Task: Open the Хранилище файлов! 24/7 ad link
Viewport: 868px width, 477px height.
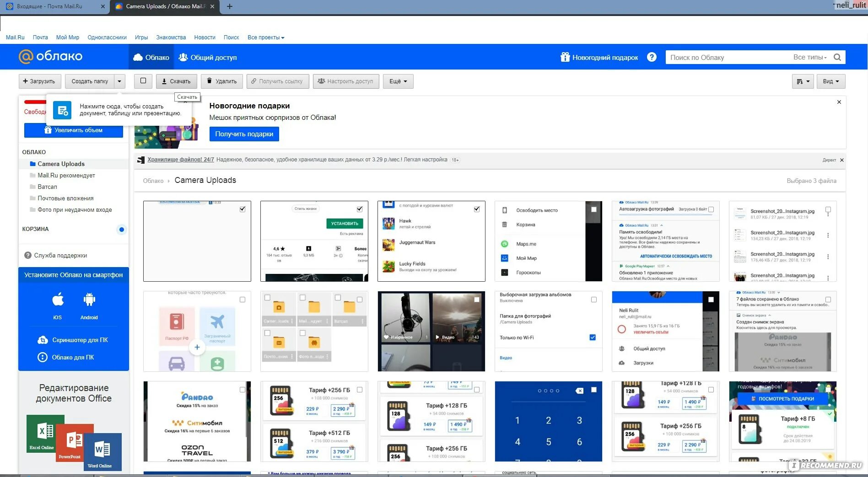Action: coord(180,160)
